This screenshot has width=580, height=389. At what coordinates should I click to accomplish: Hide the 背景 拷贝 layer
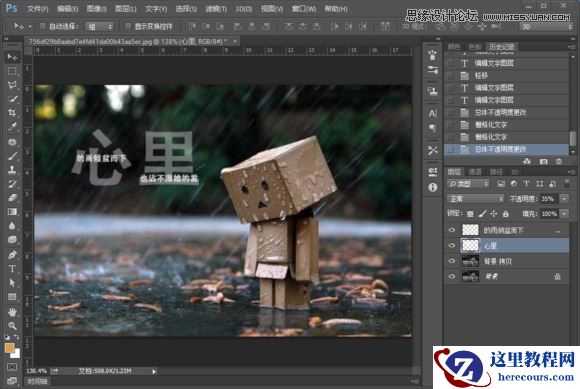point(452,261)
